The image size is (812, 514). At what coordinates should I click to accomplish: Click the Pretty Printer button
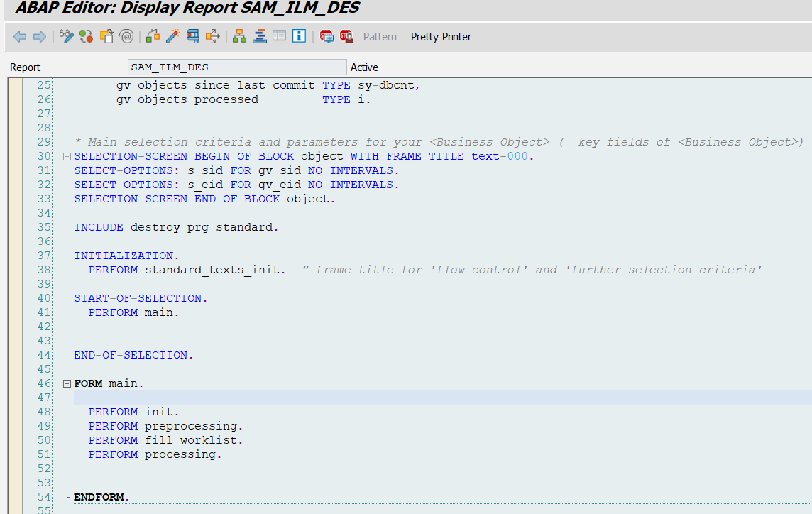click(441, 37)
